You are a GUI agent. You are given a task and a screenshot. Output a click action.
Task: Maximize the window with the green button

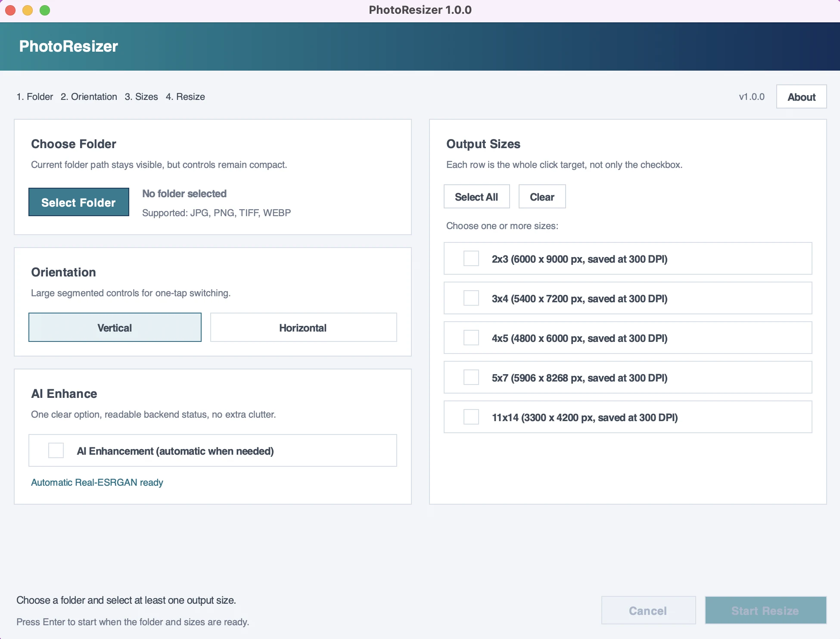[x=45, y=10]
